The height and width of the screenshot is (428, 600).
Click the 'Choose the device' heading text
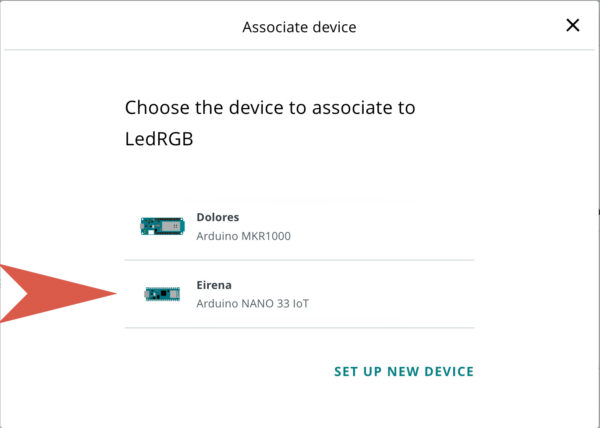tap(269, 107)
